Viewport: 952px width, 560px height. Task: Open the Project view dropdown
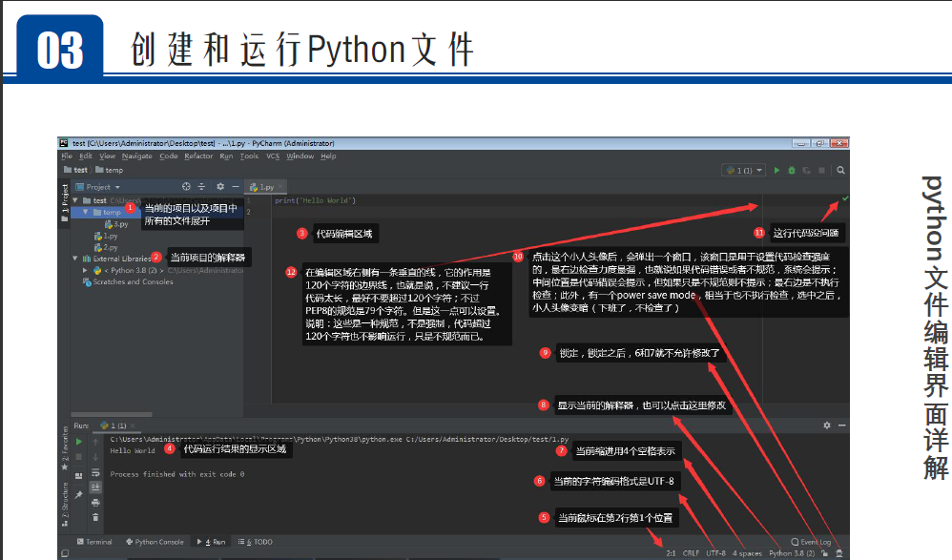[97, 187]
